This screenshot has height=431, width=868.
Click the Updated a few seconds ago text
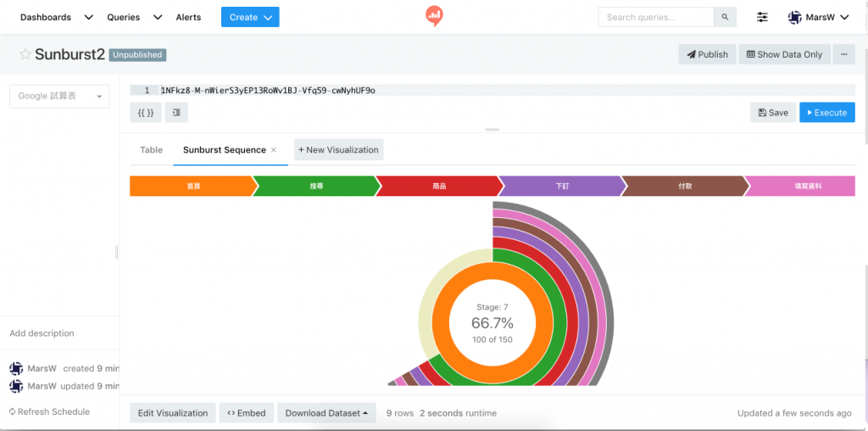pyautogui.click(x=794, y=412)
